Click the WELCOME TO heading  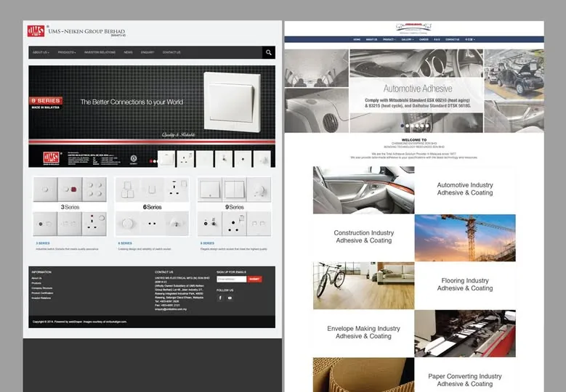click(x=414, y=139)
